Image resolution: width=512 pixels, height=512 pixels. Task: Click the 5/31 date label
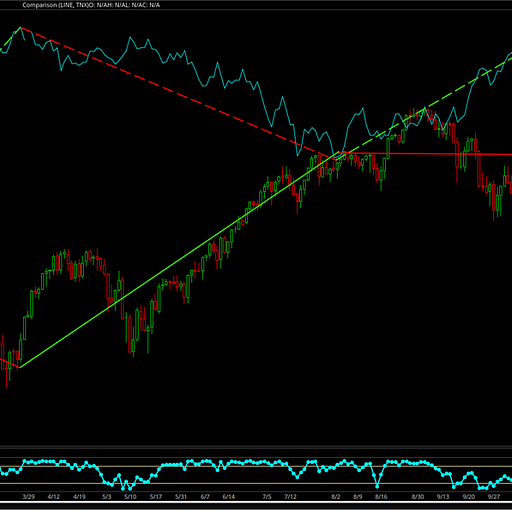pos(181,497)
